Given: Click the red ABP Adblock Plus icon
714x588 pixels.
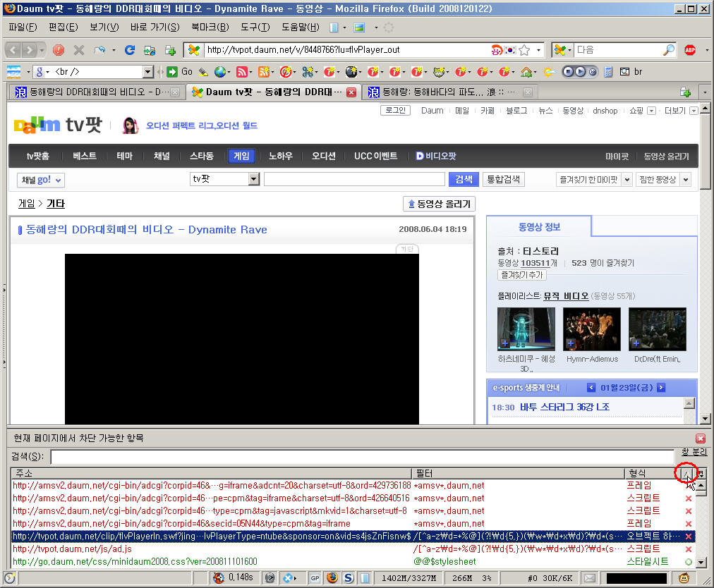Looking at the screenshot, I should (x=690, y=50).
